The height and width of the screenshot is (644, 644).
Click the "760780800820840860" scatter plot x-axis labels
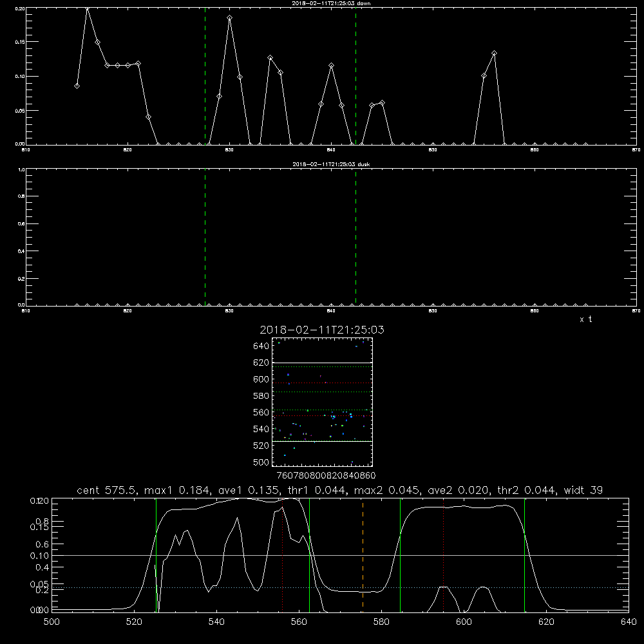point(326,476)
